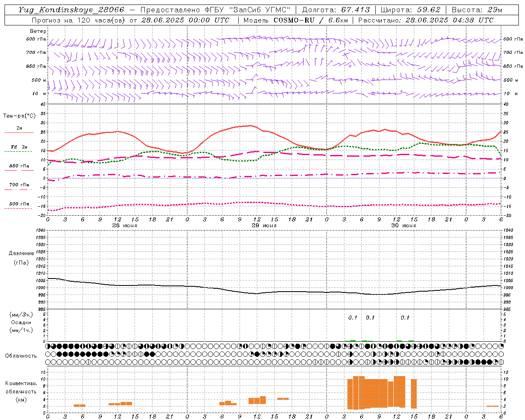Click the '28 июня' date label
The width and height of the screenshot is (525, 420).
[x=125, y=225]
